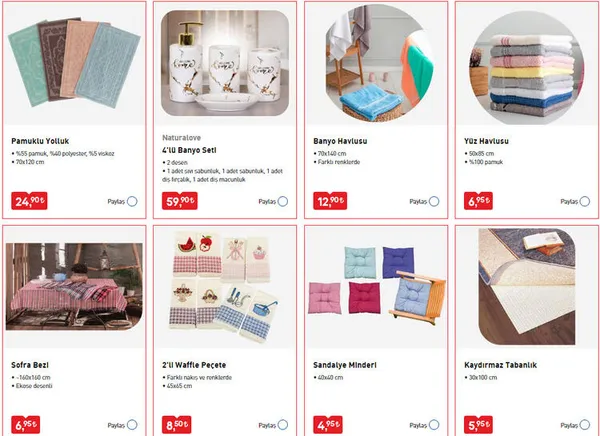Toggle Paylaş circle for Sofra Bezi
The image size is (600, 436).
[x=132, y=425]
